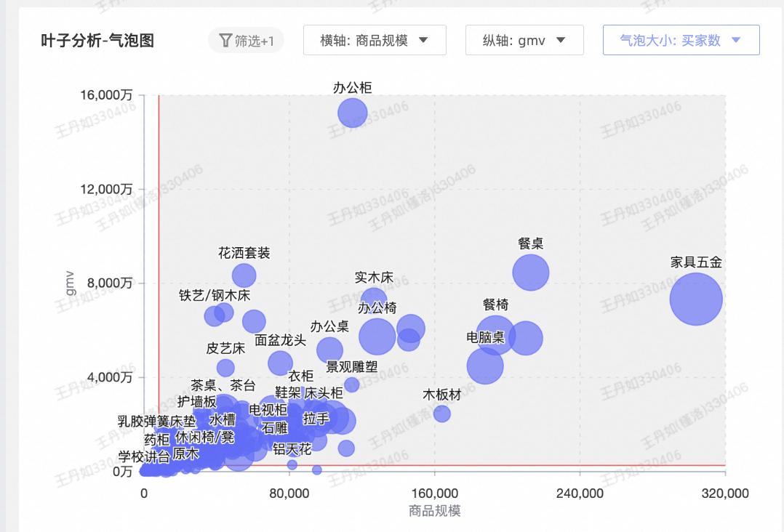The height and width of the screenshot is (532, 784).
Task: Select the 面盆龙头 bubble
Action: 280,363
